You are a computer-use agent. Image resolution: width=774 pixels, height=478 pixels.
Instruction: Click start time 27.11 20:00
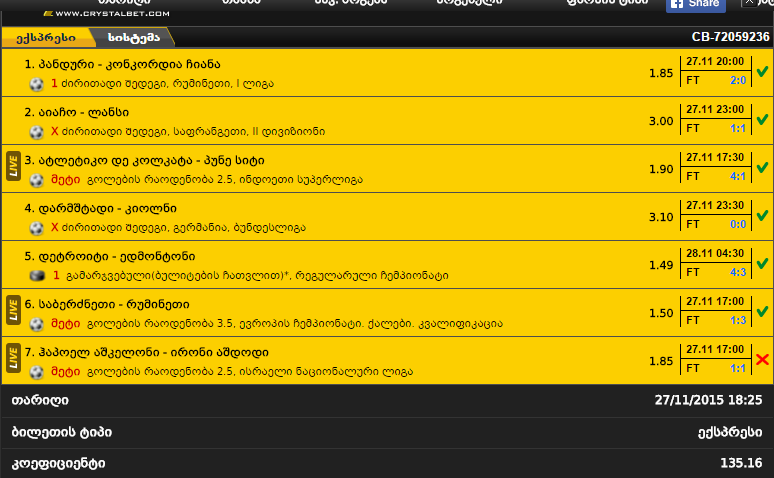[x=715, y=61]
